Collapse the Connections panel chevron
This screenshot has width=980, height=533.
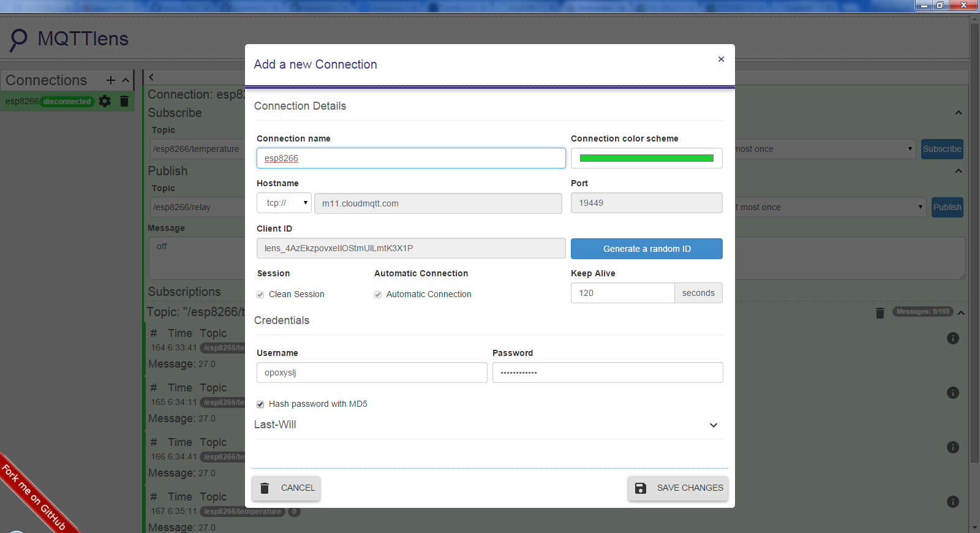126,80
